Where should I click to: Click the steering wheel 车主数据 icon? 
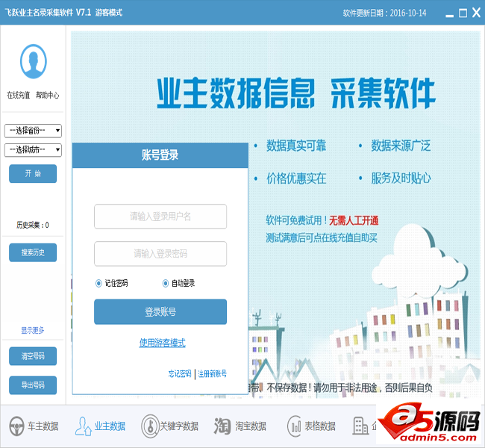(x=16, y=426)
